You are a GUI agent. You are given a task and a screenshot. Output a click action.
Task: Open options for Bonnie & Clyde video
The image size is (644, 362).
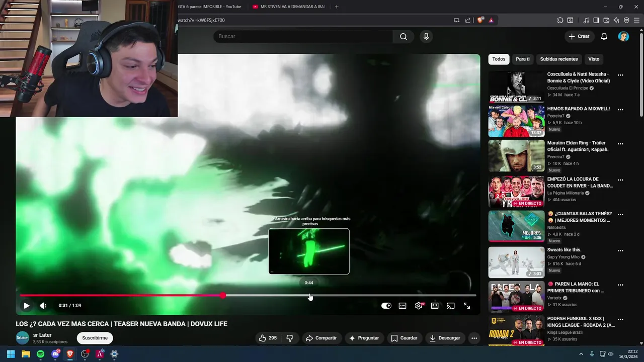[x=620, y=75]
